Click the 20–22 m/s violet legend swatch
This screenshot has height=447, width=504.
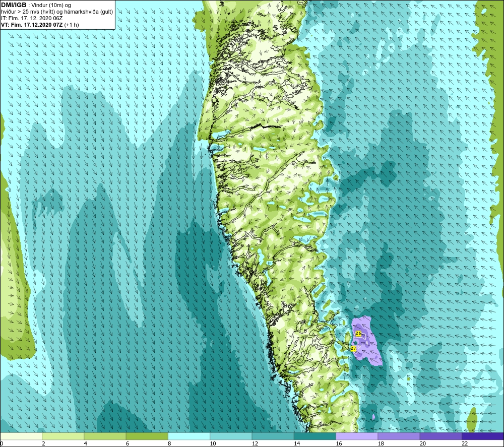pos(440,436)
